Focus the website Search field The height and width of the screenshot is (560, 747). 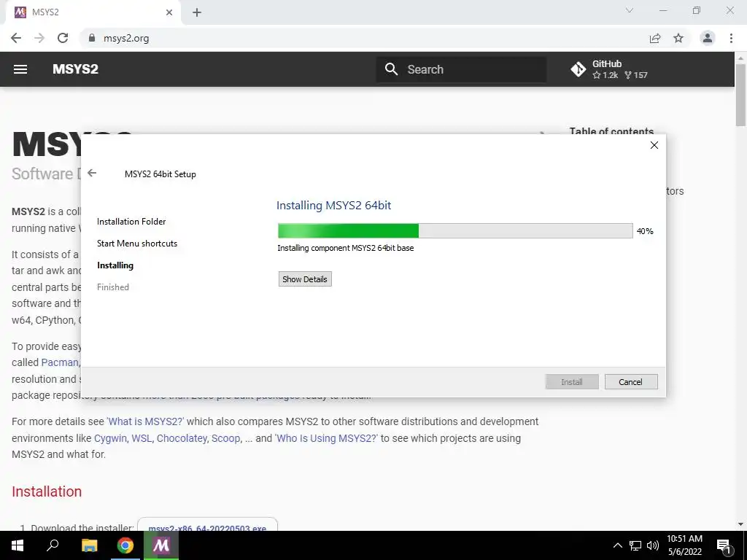(x=461, y=69)
